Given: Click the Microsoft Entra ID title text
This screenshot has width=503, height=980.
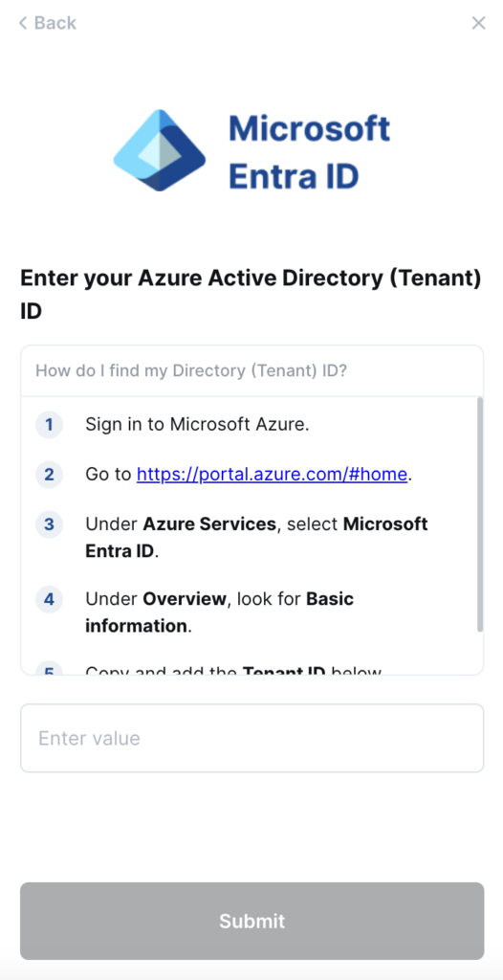Looking at the screenshot, I should [x=309, y=152].
